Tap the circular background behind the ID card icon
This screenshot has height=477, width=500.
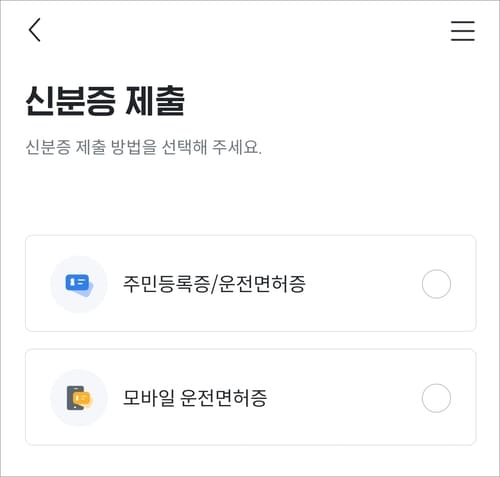[x=79, y=284]
